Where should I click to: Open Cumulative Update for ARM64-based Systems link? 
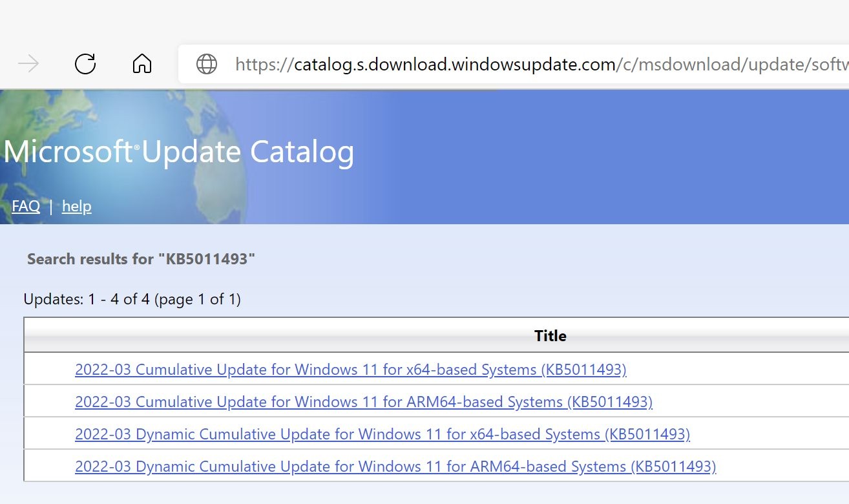tap(364, 402)
